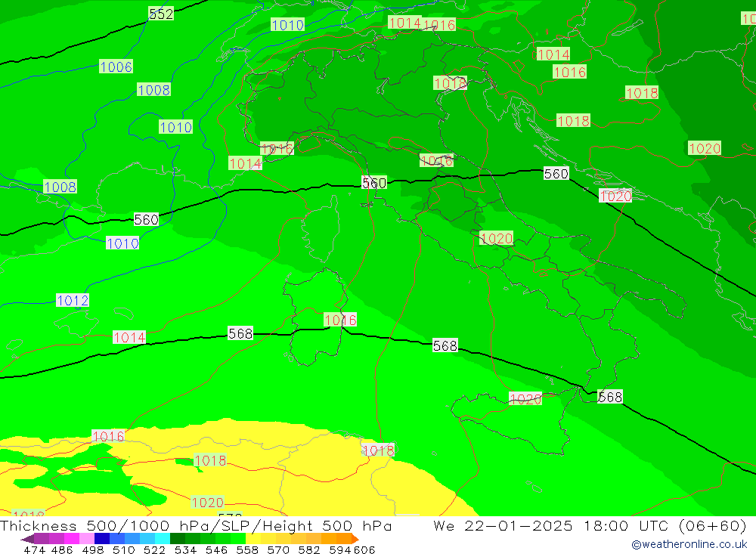This screenshot has height=554, width=756.
Task: Click legend value 510
Action: (123, 549)
